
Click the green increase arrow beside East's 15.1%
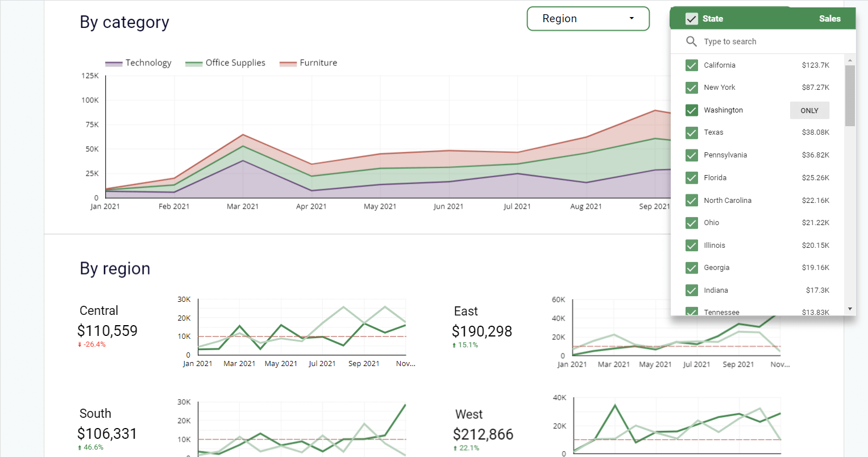[453, 344]
